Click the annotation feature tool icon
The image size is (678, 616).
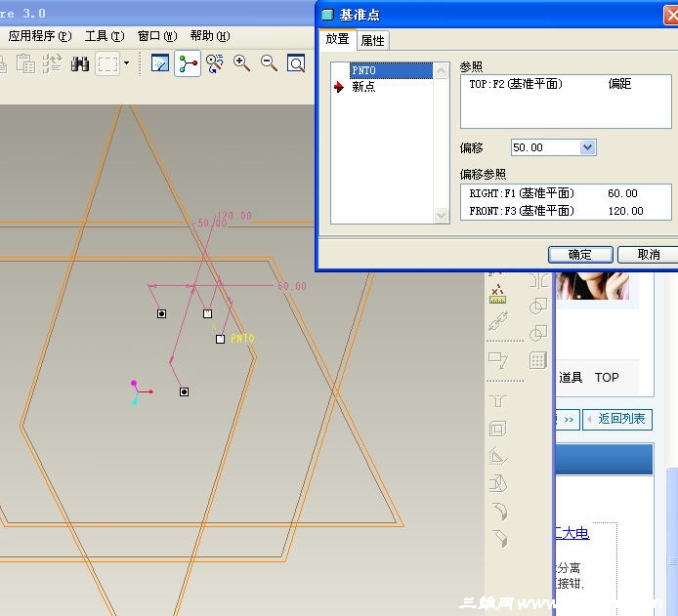click(498, 360)
